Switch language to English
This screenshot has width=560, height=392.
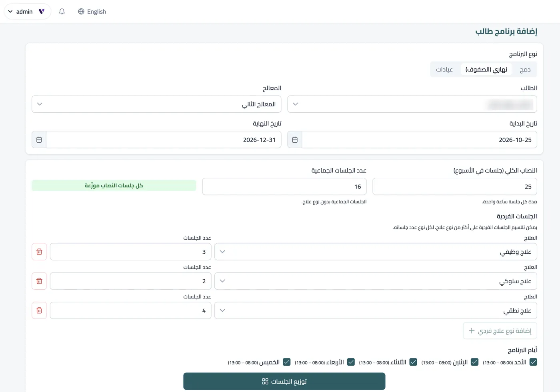92,12
